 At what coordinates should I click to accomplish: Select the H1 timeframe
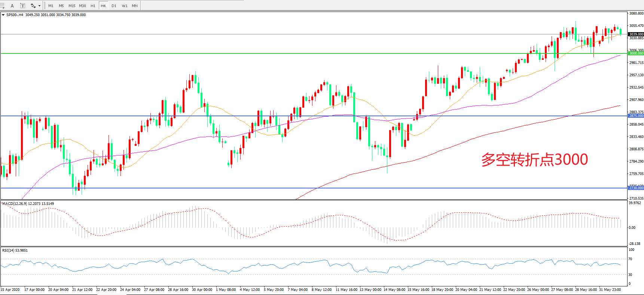point(93,6)
